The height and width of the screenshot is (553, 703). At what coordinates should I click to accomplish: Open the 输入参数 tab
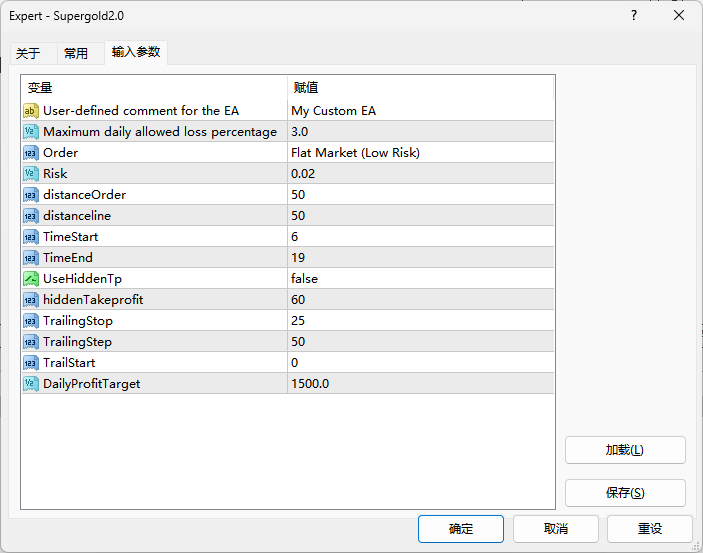click(136, 52)
